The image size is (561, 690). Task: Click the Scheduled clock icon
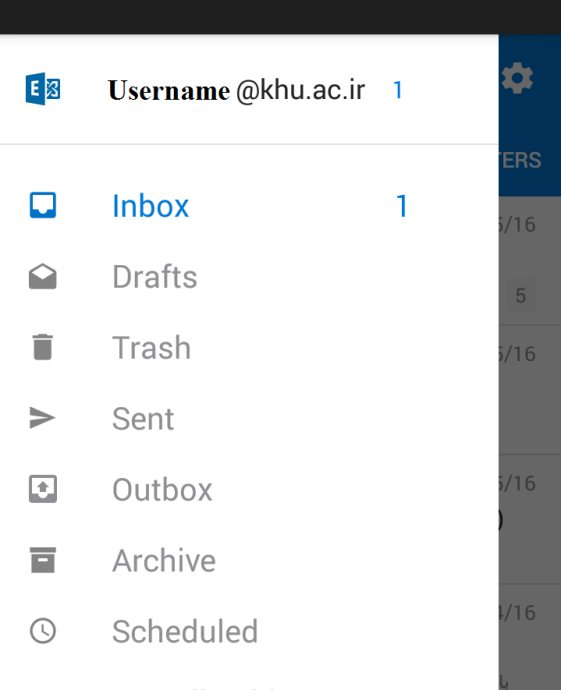coord(43,631)
